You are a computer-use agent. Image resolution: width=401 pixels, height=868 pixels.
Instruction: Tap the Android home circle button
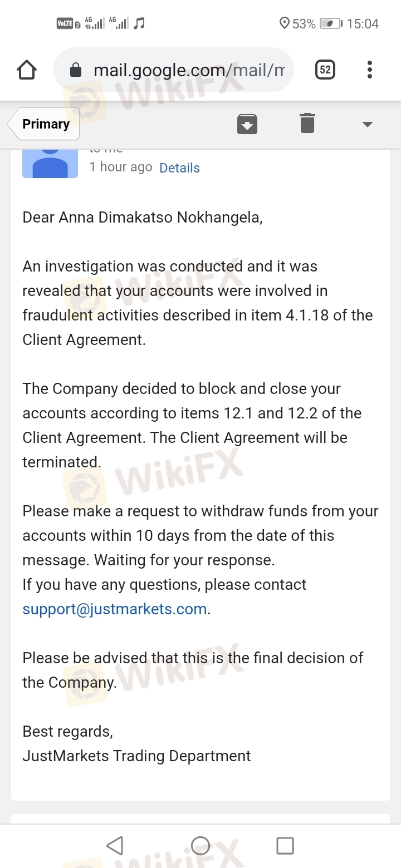tap(200, 846)
